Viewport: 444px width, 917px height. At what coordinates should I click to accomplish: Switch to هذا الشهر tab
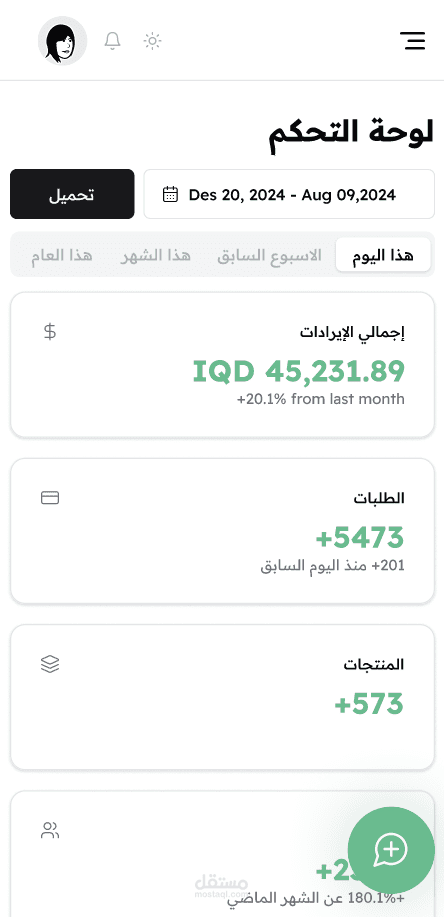[156, 255]
